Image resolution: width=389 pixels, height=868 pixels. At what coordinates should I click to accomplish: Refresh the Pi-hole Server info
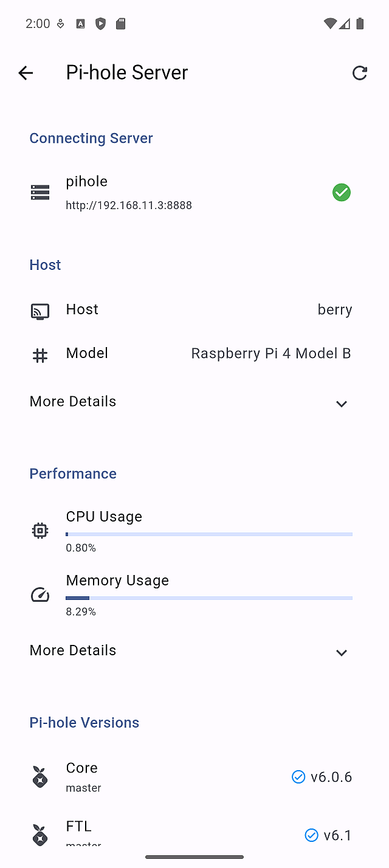point(360,73)
